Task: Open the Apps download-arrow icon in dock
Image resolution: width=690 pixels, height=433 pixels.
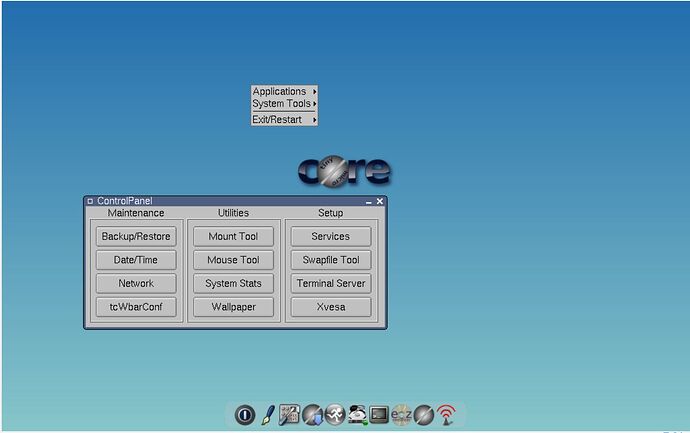Action: [312, 415]
